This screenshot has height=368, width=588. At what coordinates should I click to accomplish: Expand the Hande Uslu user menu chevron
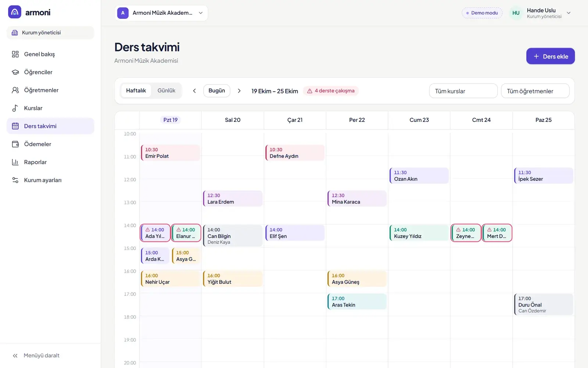pos(569,13)
